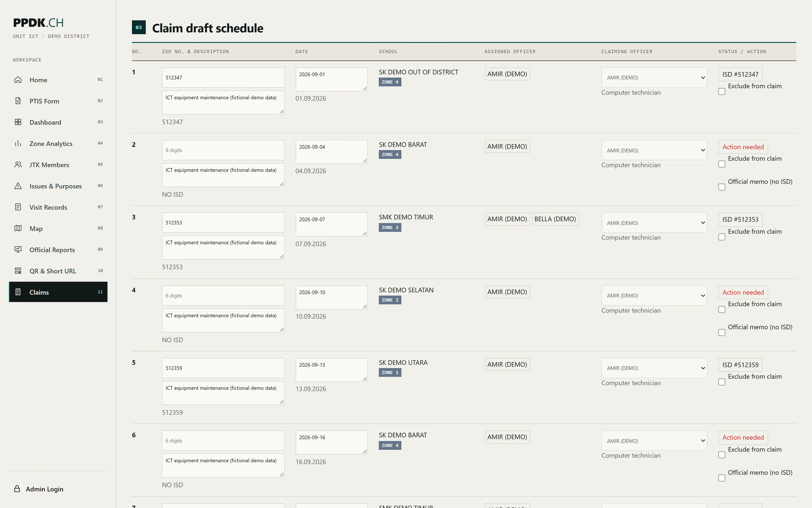Enable Official memo (no ISD) in row 2
The image size is (812, 508).
click(722, 187)
